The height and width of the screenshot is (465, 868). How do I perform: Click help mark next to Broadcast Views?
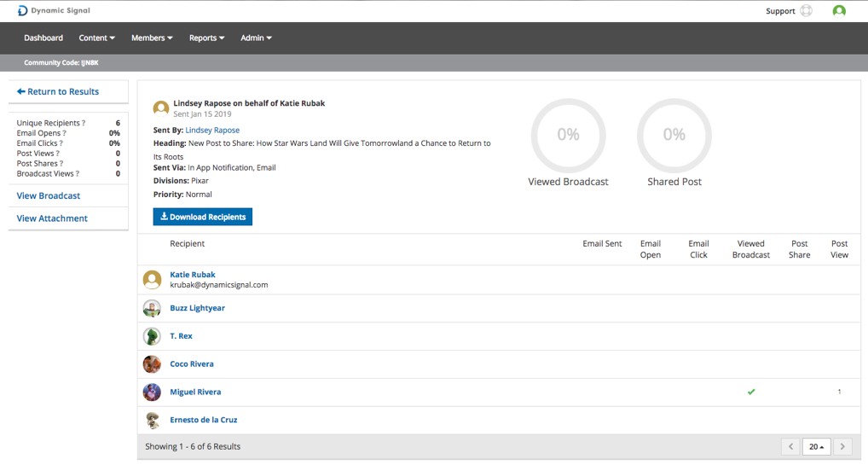pos(78,174)
